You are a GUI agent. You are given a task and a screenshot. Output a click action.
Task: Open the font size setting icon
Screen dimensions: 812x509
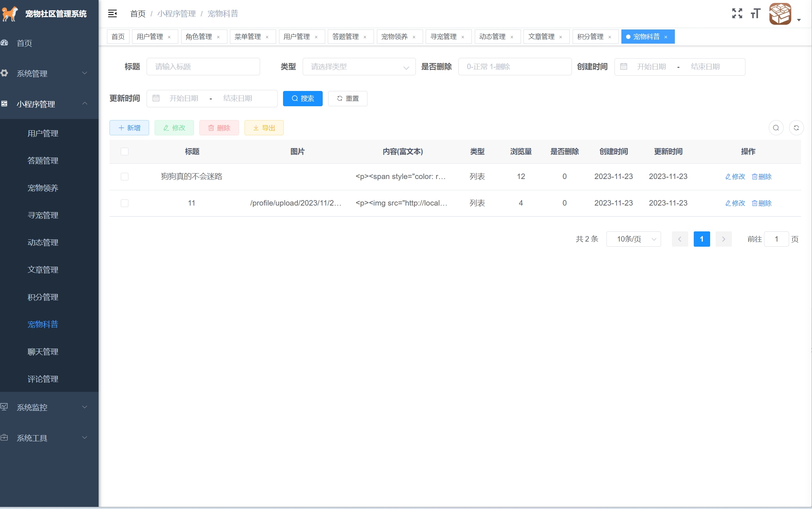pyautogui.click(x=756, y=14)
